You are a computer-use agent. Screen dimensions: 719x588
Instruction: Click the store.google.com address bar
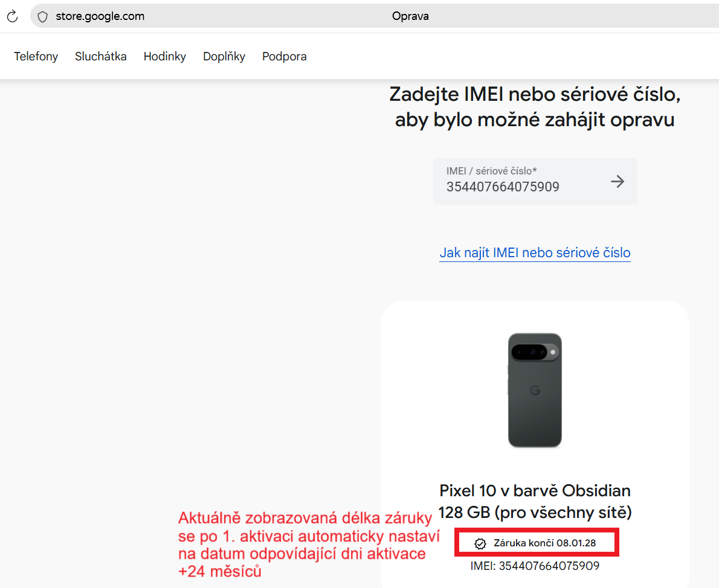pos(100,16)
